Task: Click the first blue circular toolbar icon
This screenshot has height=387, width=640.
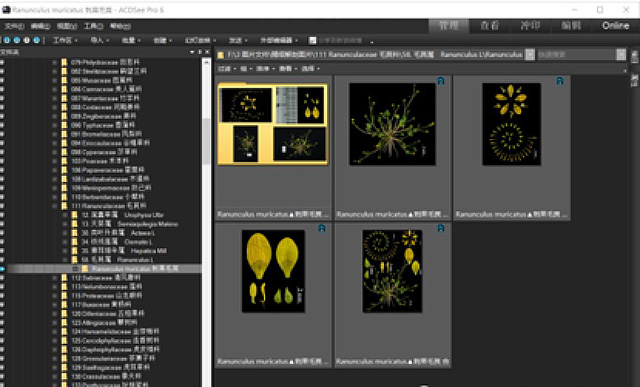Action: 7,40
